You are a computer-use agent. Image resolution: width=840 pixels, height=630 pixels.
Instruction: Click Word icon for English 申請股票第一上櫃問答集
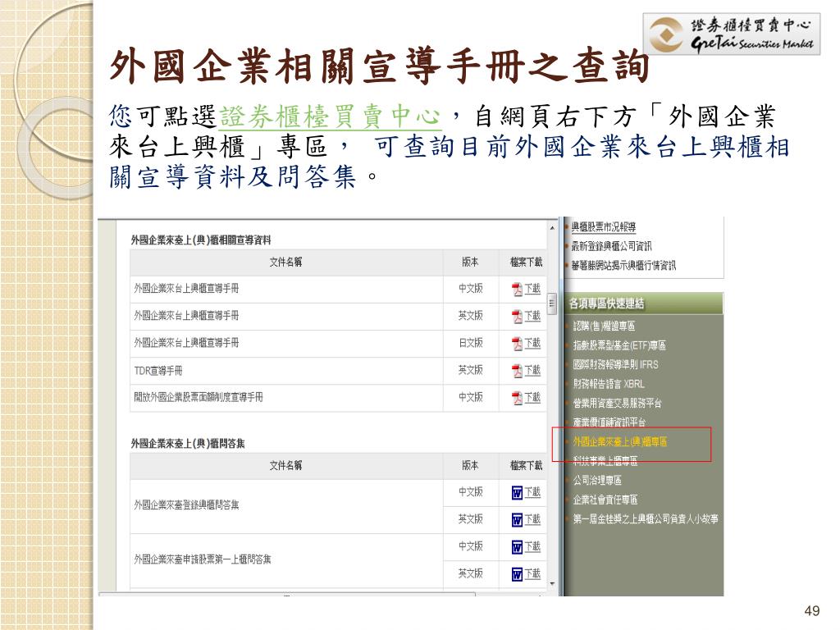(517, 575)
